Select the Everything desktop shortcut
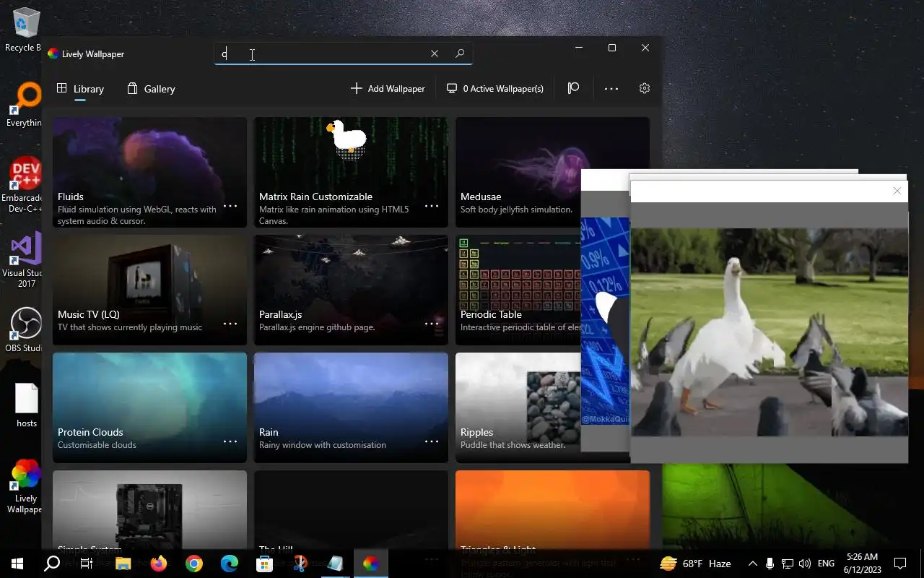The height and width of the screenshot is (578, 924). [x=26, y=105]
